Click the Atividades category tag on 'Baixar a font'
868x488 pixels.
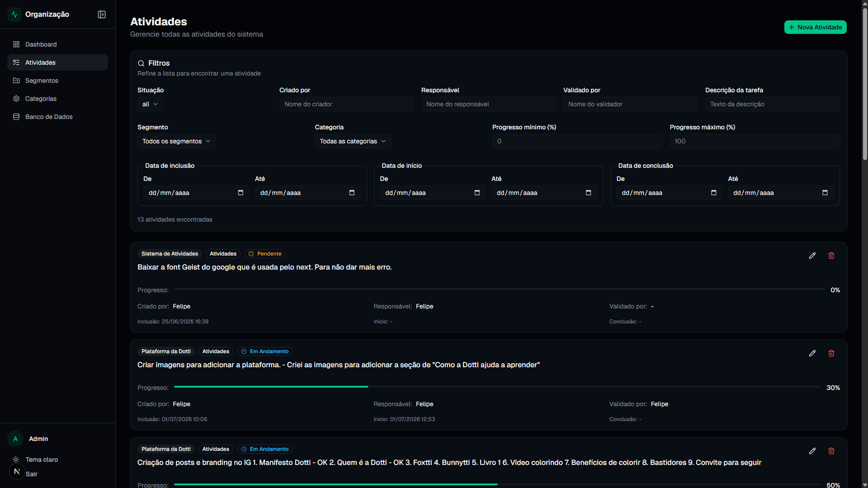(223, 254)
